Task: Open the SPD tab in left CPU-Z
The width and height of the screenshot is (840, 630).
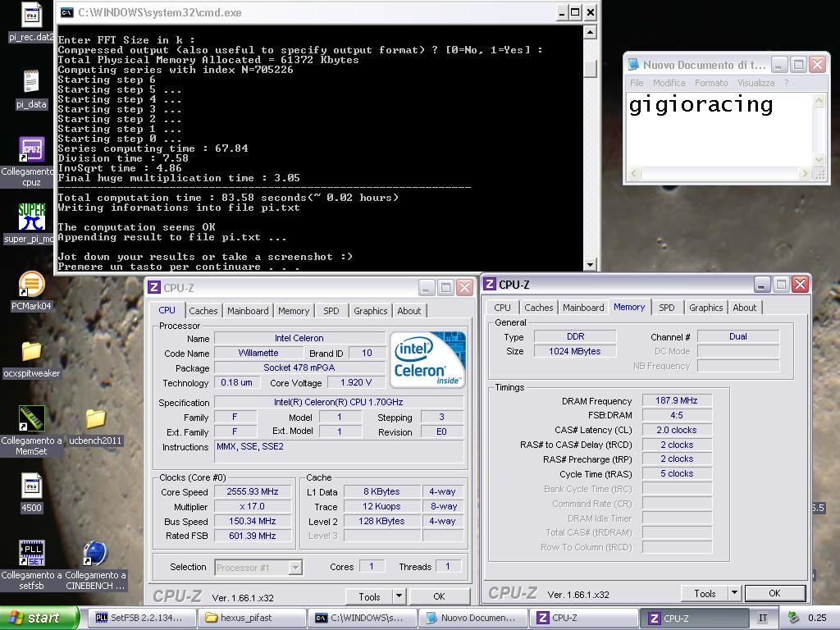Action: click(331, 311)
